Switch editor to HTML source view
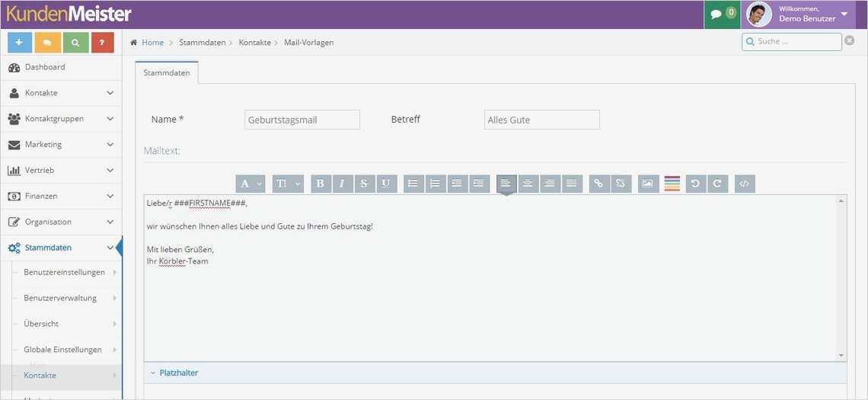Screen dimensions: 868x400 (x=745, y=184)
